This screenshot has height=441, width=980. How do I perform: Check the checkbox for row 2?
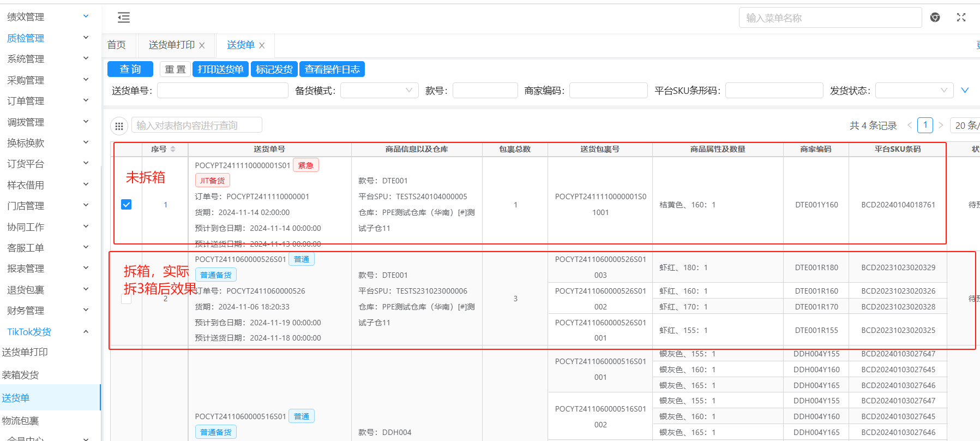coord(126,299)
